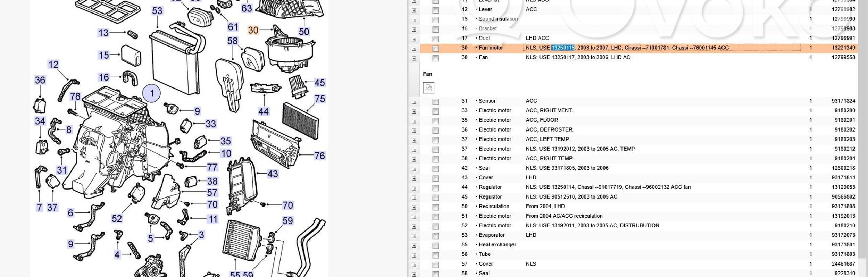Collapse the expanded Fan row
Screen dimensions: 868x277
(x=414, y=58)
